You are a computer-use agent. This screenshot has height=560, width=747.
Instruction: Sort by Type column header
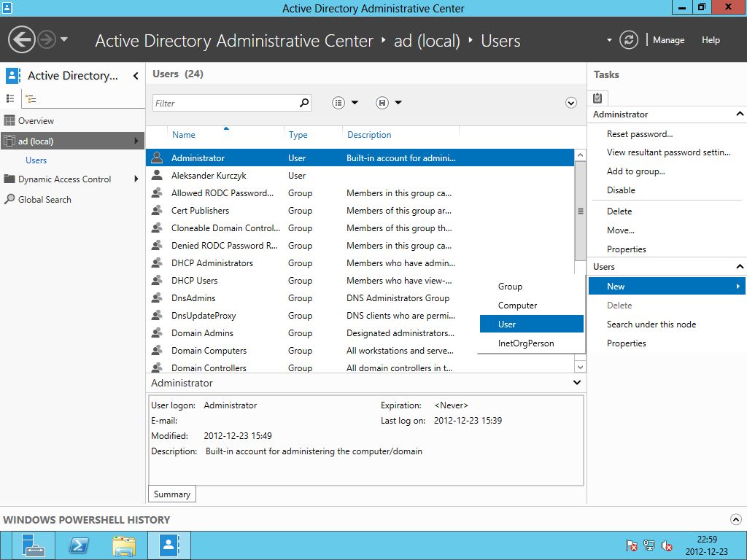(x=298, y=135)
